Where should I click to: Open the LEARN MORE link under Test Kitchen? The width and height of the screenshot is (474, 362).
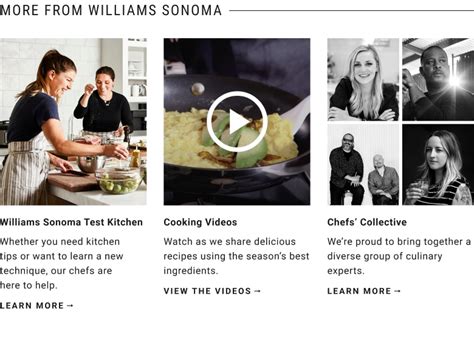pos(36,306)
